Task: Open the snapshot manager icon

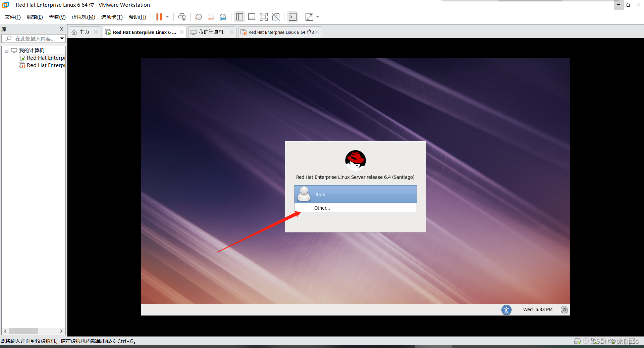Action: click(x=223, y=17)
